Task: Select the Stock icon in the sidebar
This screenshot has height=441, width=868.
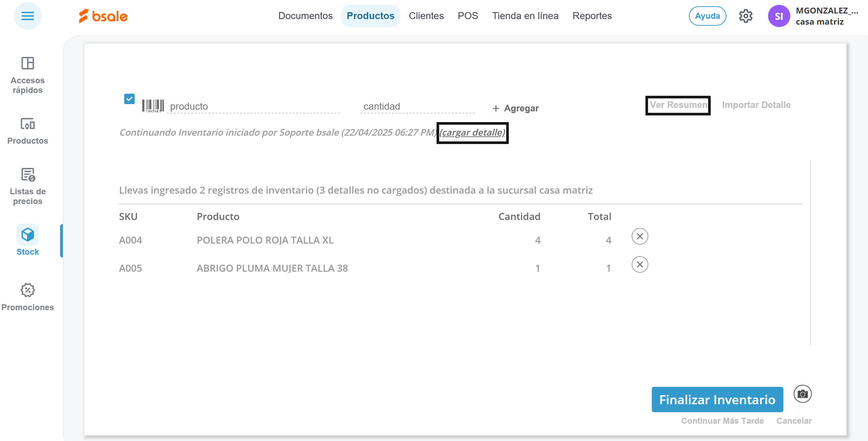Action: [27, 235]
